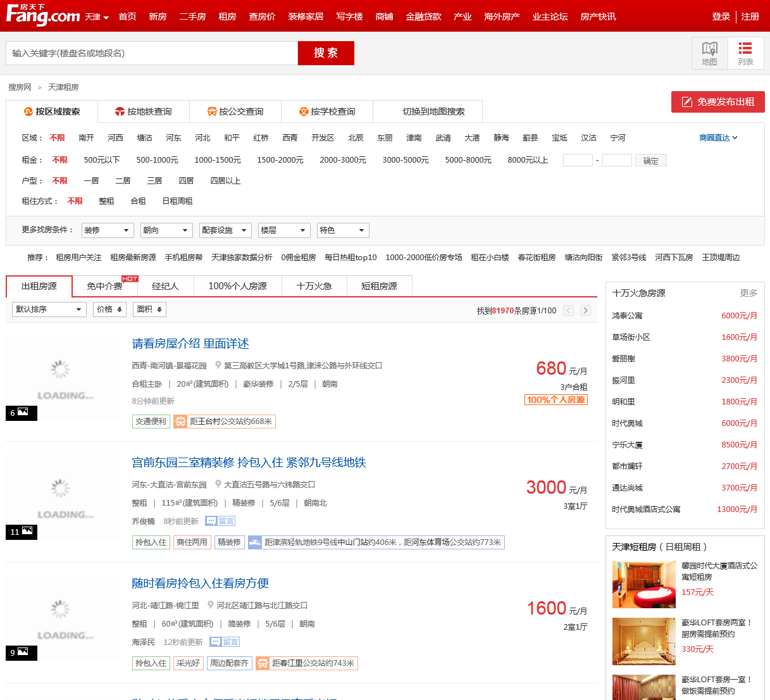770x700 pixels.
Task: Select 日租周租 rental mode
Action: 177,201
